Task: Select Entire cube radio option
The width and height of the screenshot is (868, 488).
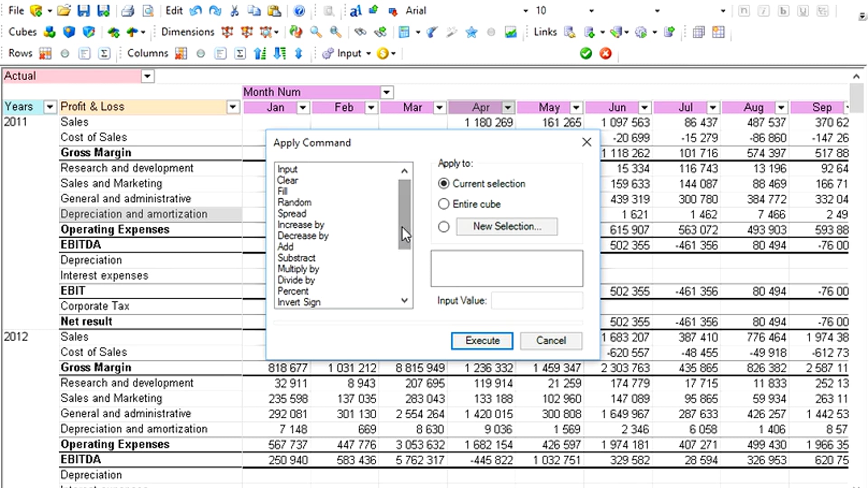Action: pos(444,204)
